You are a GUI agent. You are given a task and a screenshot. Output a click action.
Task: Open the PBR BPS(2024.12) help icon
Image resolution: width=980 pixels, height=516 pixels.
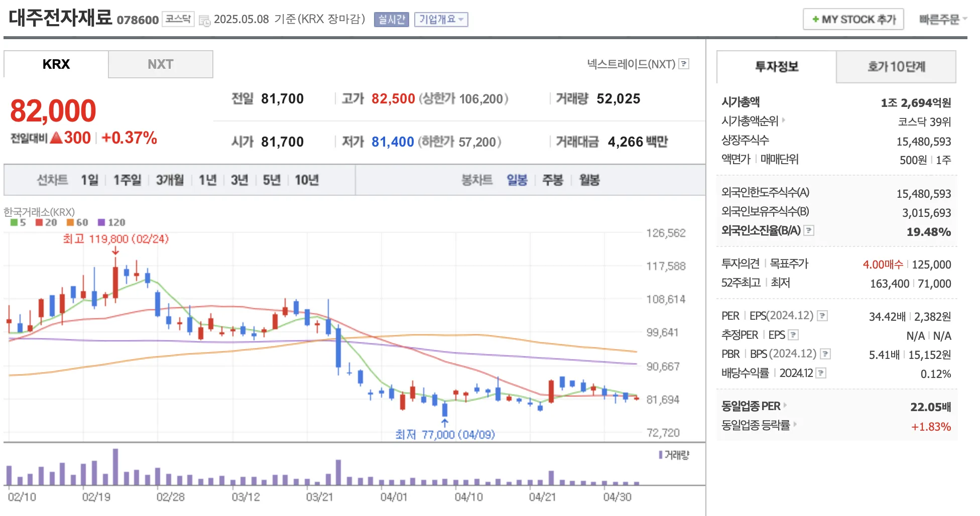pos(825,354)
